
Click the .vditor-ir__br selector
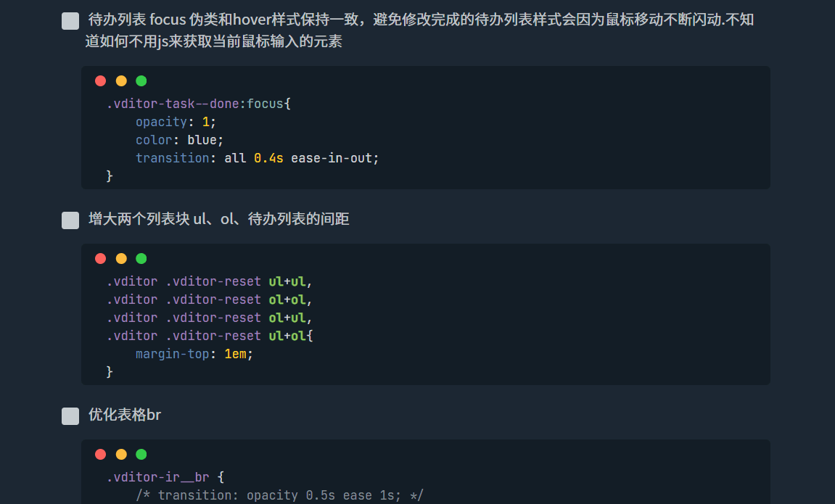click(x=159, y=476)
